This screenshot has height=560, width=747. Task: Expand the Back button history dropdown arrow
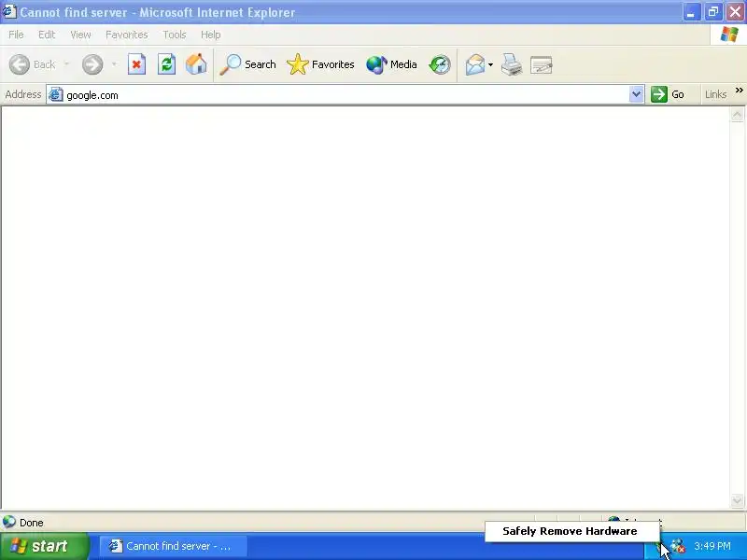[66, 64]
